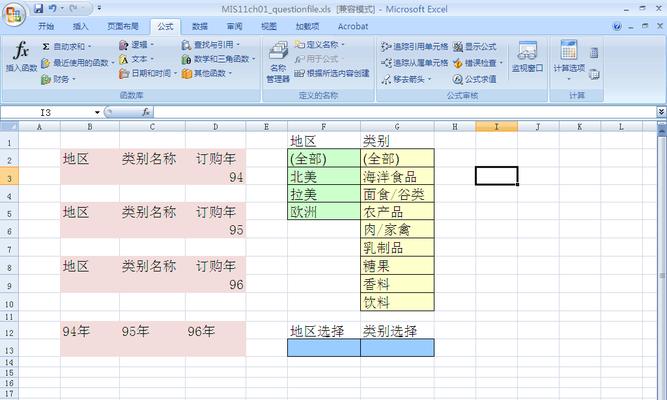Open the 名称管理器

[x=278, y=62]
